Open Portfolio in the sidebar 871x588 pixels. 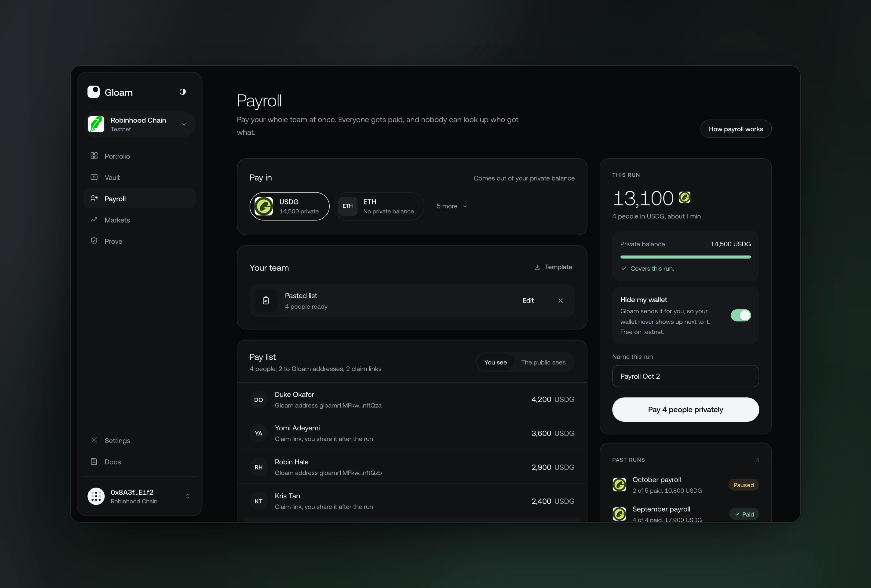139,156
